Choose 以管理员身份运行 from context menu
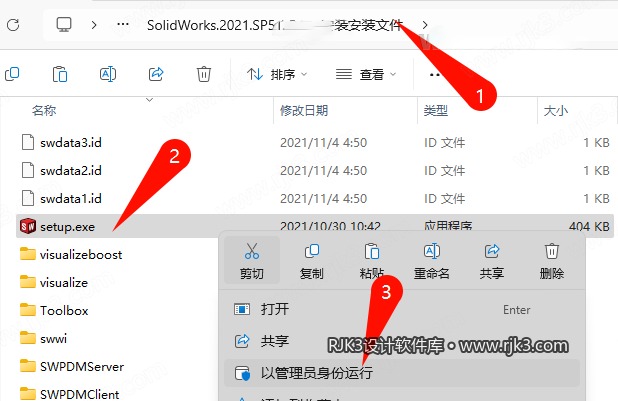Screen dimensions: 618x401 (402, 373)
